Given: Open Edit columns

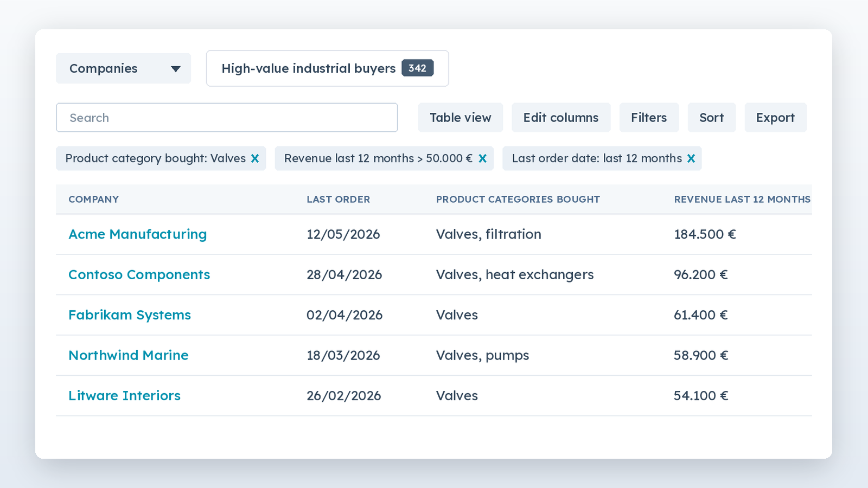Looking at the screenshot, I should pos(561,118).
